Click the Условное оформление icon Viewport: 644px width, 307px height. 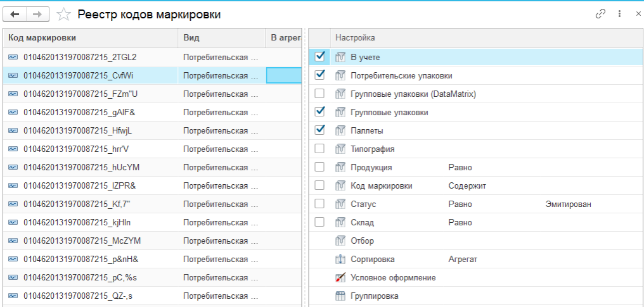point(340,278)
